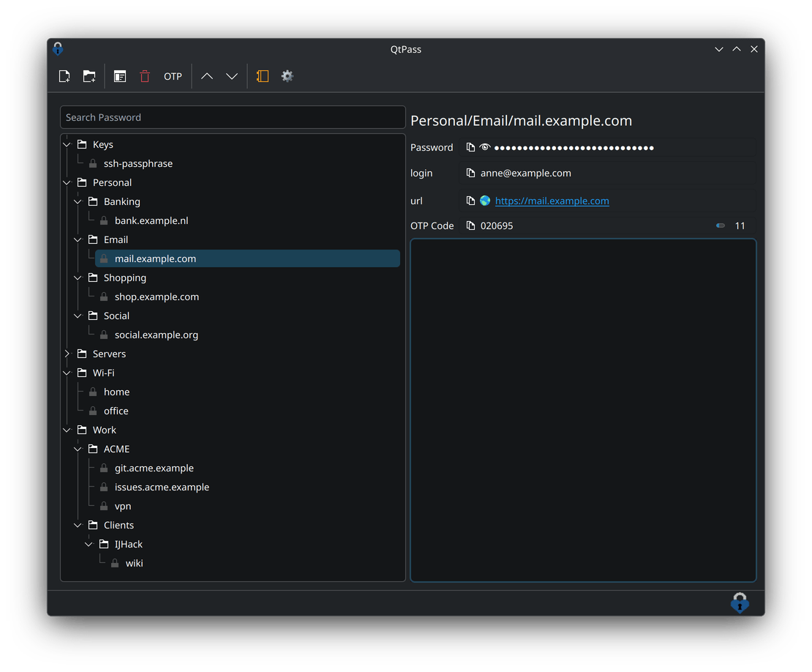Select the bank.example.nl entry
This screenshot has width=812, height=672.
[x=151, y=220]
